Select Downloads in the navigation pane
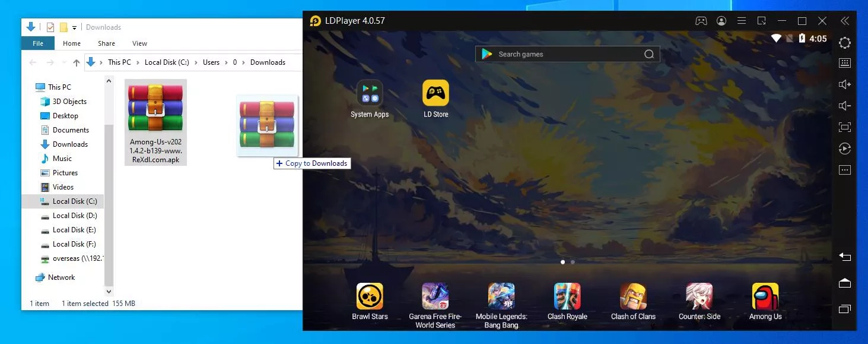This screenshot has height=344, width=868. click(70, 144)
